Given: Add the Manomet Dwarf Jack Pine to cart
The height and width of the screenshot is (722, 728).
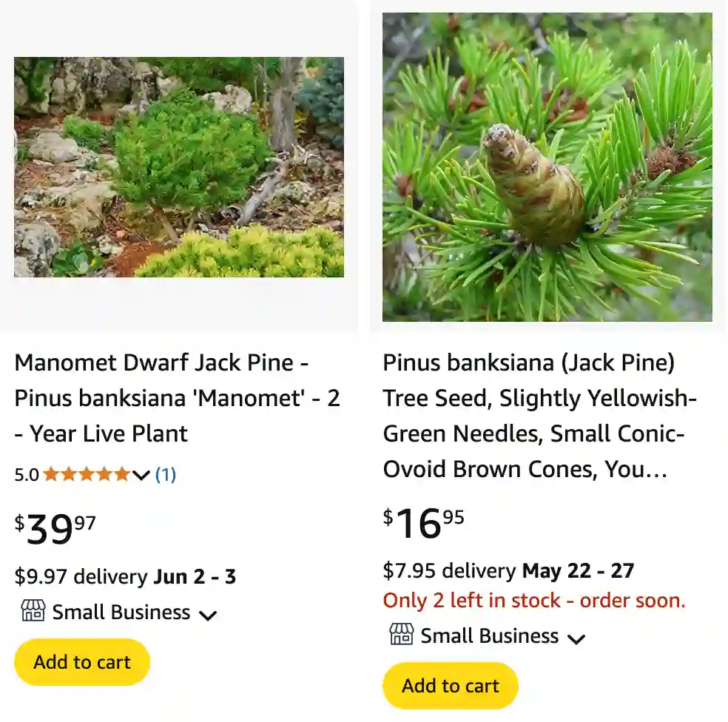Looking at the screenshot, I should (x=81, y=662).
